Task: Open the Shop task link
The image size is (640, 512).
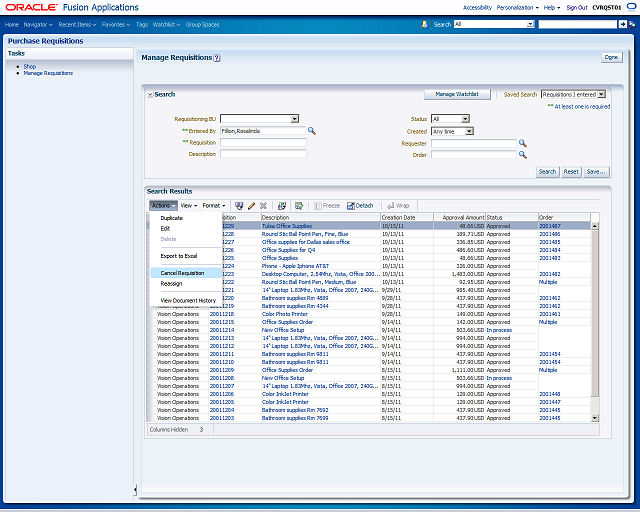Action: pos(30,66)
